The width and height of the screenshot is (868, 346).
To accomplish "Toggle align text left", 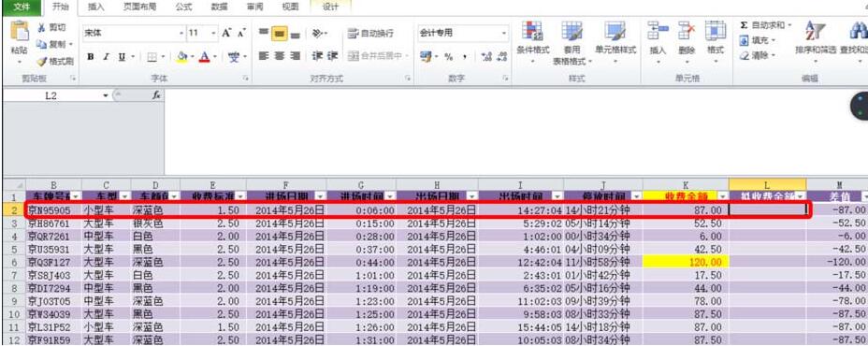I will click(x=264, y=56).
